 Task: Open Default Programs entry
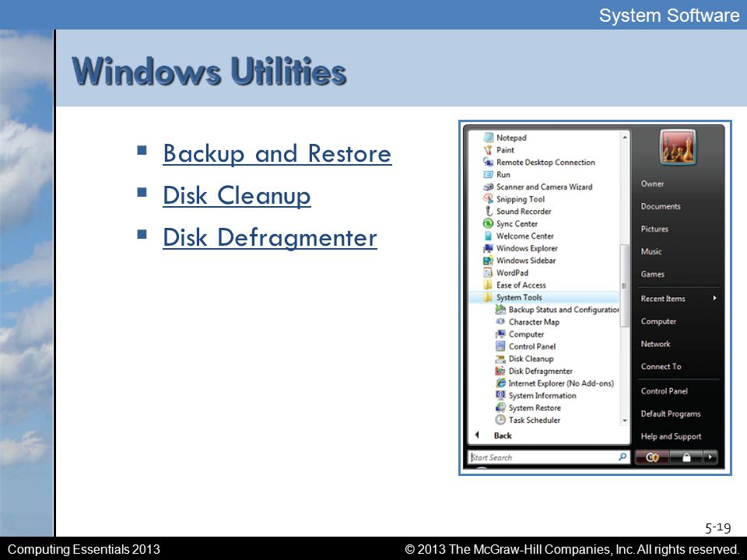coord(670,414)
